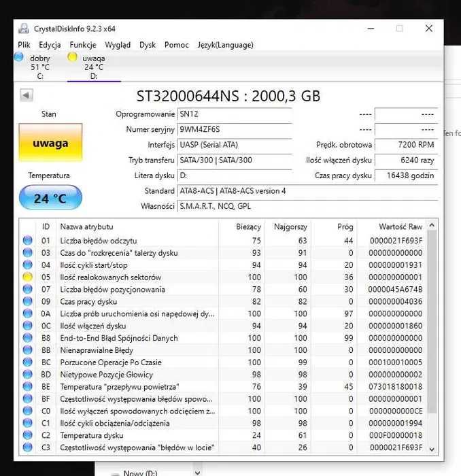The width and height of the screenshot is (461, 476).
Task: Click the yellow uwaga icon above D: drive
Action: pyautogui.click(x=72, y=56)
